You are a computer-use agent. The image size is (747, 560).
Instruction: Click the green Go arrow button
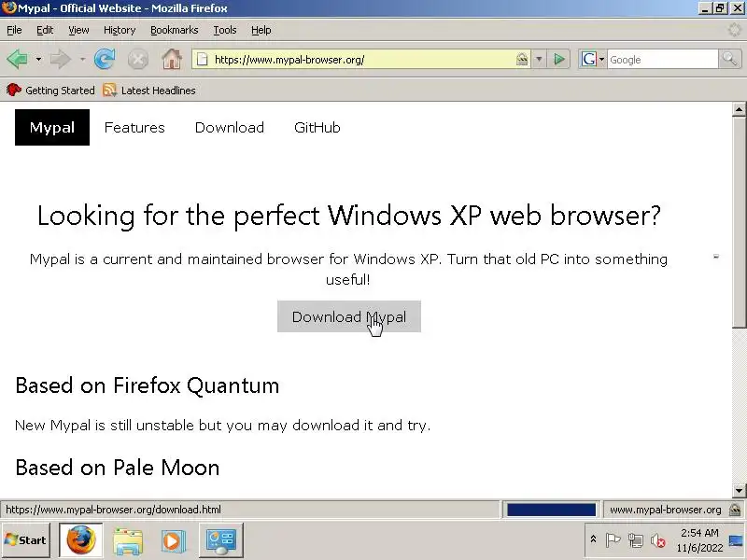coord(558,60)
